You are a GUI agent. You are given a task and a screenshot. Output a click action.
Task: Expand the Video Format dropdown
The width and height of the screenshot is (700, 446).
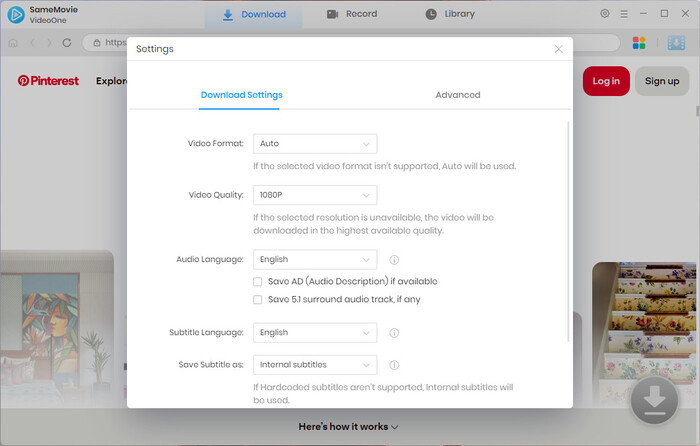315,144
